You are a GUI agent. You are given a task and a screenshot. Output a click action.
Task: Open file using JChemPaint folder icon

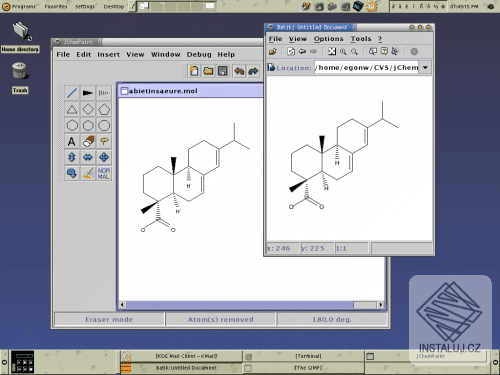[x=209, y=71]
